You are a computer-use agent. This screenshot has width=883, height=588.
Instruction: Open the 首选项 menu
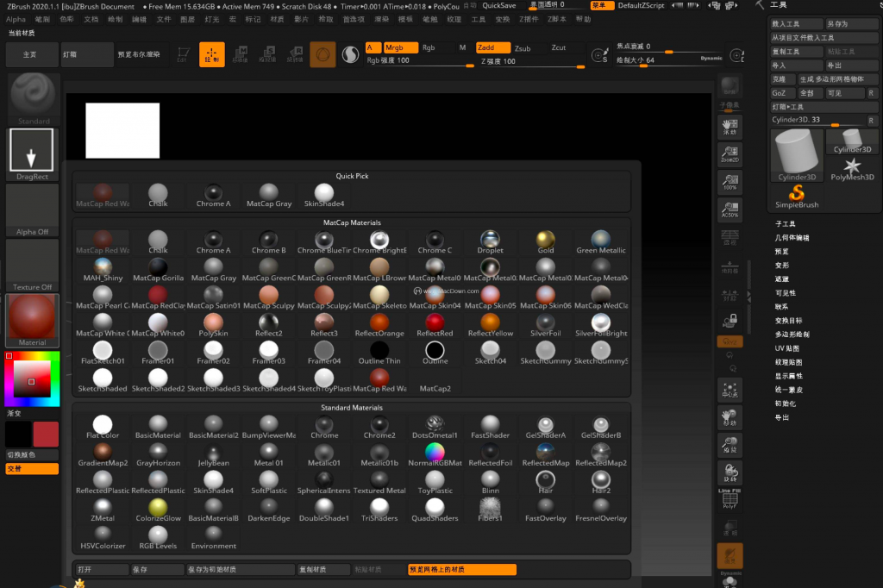click(x=354, y=19)
